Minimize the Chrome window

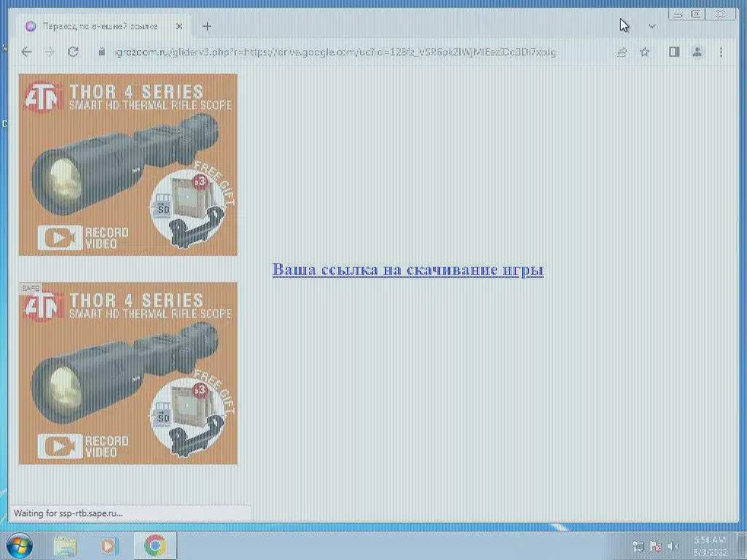click(678, 15)
